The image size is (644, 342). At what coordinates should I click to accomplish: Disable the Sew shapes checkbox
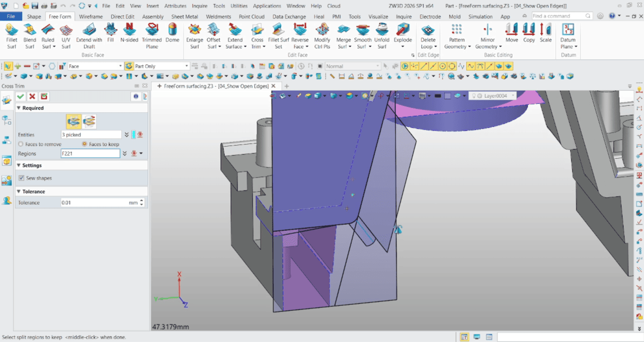21,178
